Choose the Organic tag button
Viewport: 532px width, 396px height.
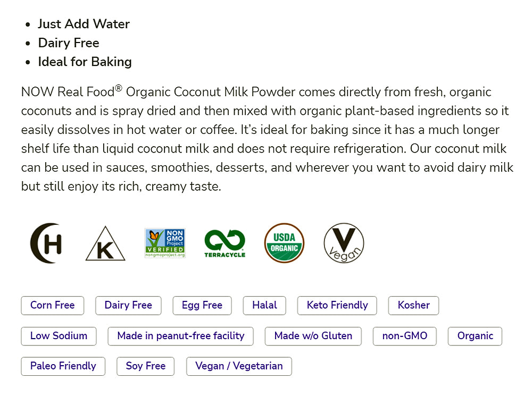(x=475, y=336)
